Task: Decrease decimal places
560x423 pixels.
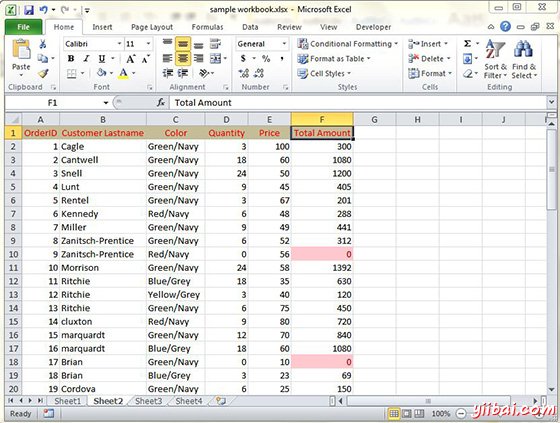Action: tap(259, 73)
